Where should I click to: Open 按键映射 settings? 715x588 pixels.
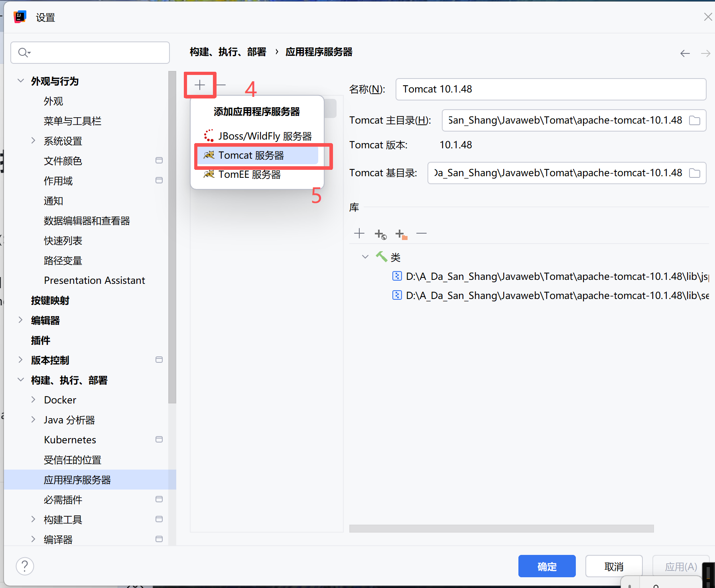50,301
